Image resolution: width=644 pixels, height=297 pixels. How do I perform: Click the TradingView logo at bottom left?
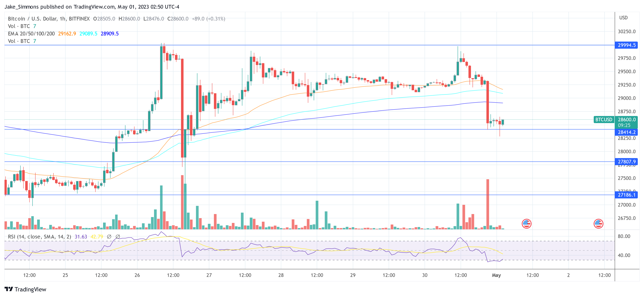25,289
